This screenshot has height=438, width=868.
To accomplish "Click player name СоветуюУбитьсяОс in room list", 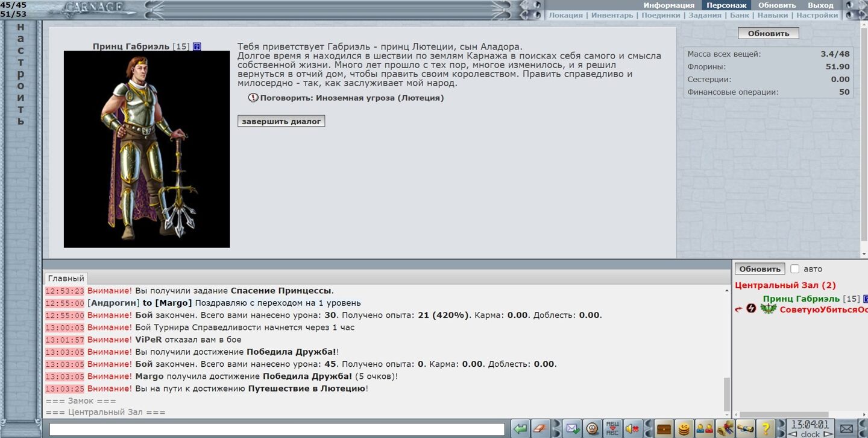I will (x=823, y=309).
